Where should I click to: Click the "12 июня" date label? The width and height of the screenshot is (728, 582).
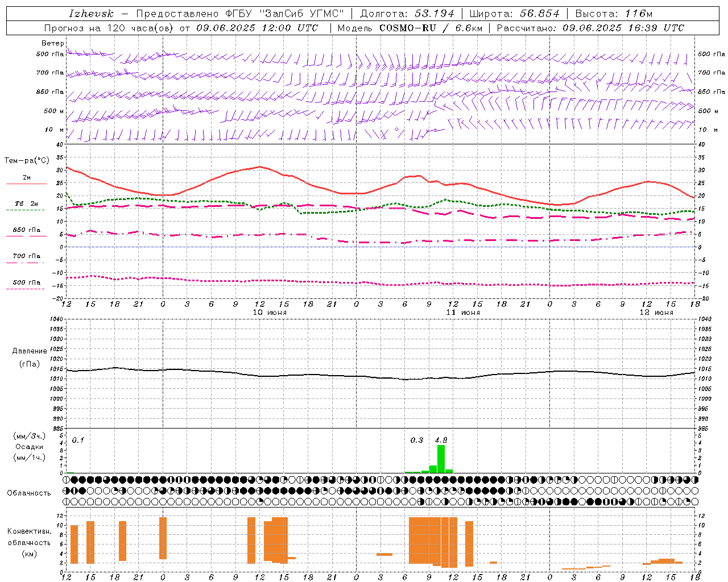(656, 313)
